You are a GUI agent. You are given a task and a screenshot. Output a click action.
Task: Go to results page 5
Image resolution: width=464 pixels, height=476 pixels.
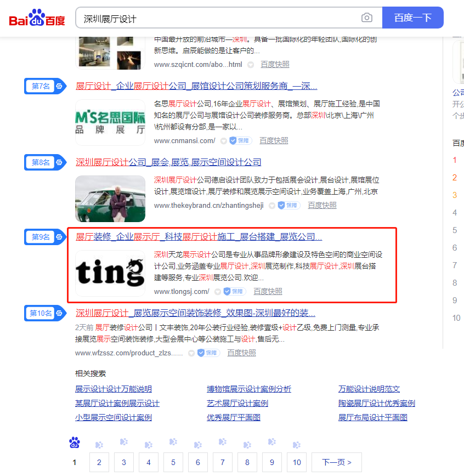(x=173, y=462)
